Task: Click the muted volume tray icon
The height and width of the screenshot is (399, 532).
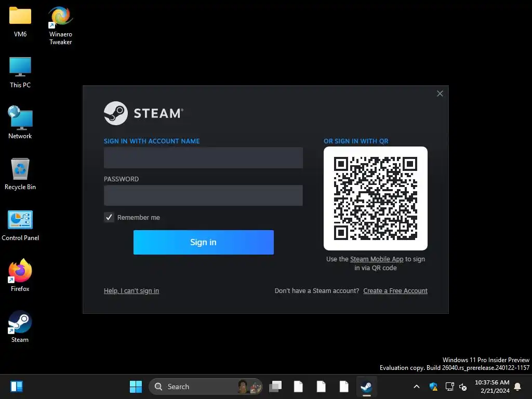Action: 463,387
